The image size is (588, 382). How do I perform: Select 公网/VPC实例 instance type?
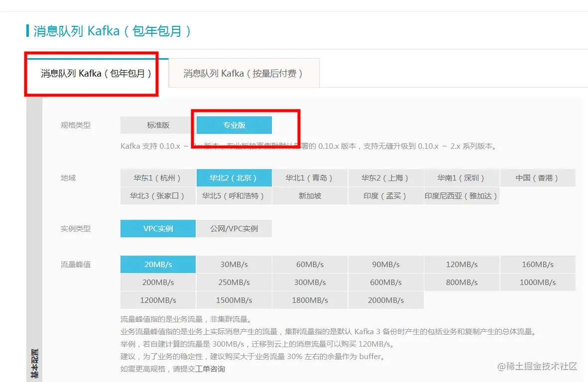coord(234,228)
